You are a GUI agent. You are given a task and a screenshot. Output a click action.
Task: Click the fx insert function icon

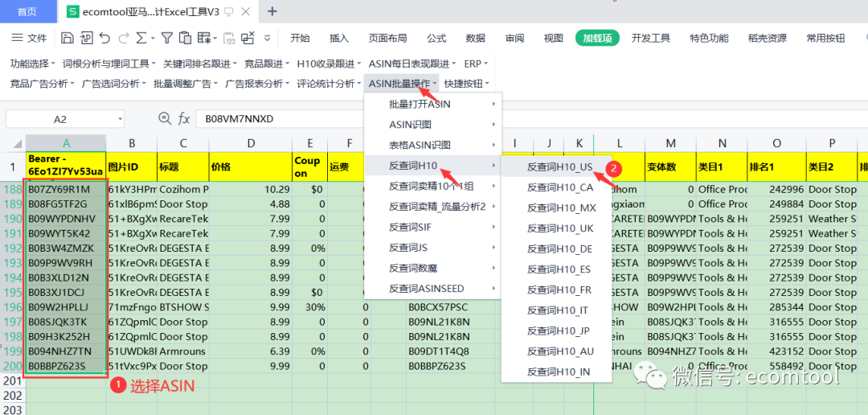click(183, 118)
